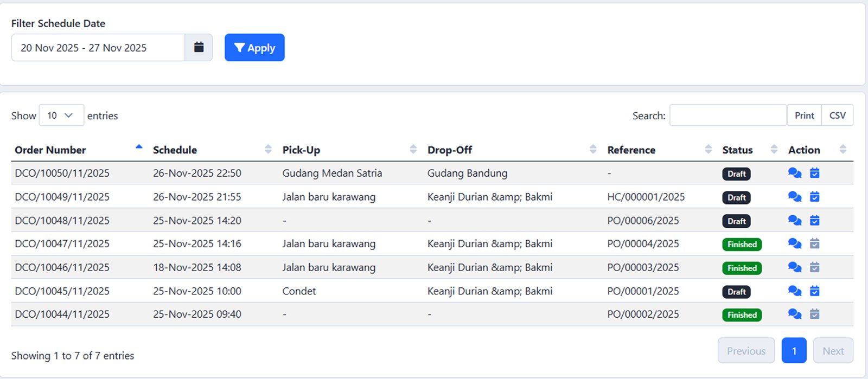Open the chat icon on DCO/10049/11/2025 row
868x379 pixels.
pyautogui.click(x=794, y=197)
